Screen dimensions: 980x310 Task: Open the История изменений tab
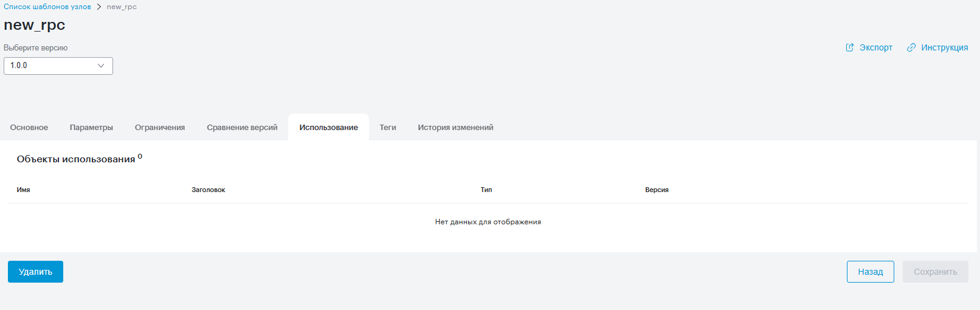tap(455, 128)
